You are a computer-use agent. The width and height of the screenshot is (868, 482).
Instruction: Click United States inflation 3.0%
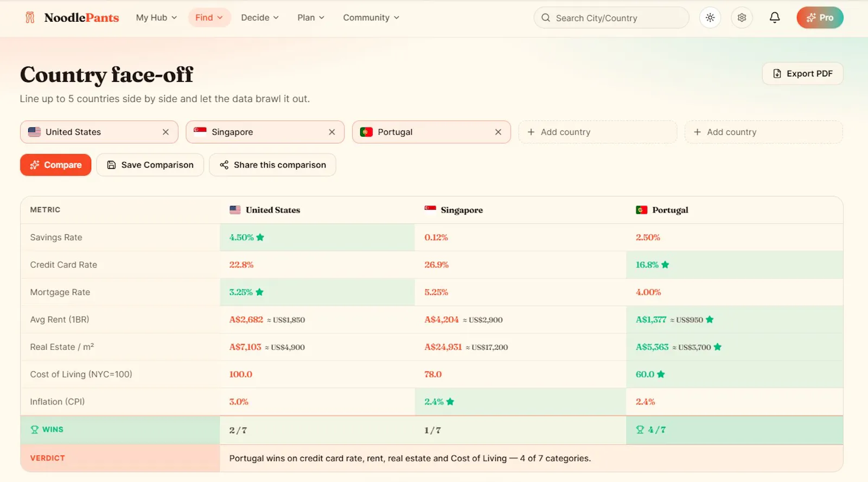[239, 402]
